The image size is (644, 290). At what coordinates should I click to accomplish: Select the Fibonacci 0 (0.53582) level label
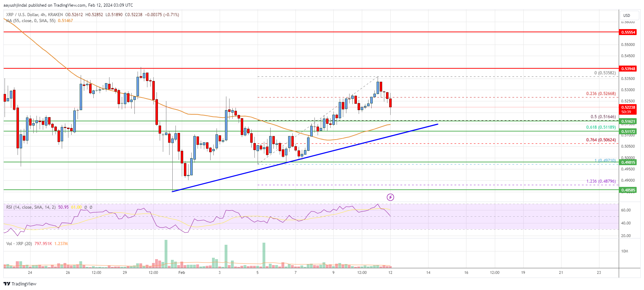[x=605, y=73]
